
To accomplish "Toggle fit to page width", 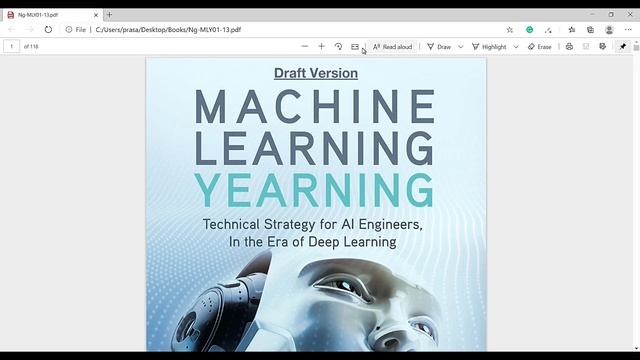I will pyautogui.click(x=355, y=47).
